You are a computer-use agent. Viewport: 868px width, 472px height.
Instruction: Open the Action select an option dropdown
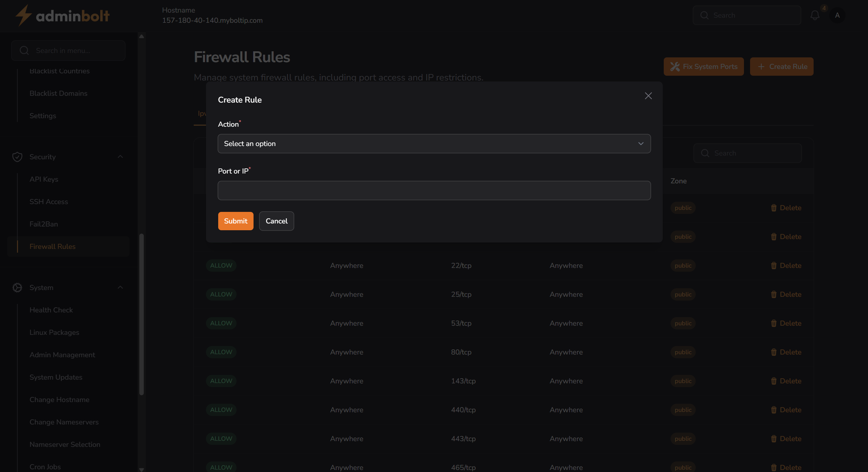pos(434,143)
